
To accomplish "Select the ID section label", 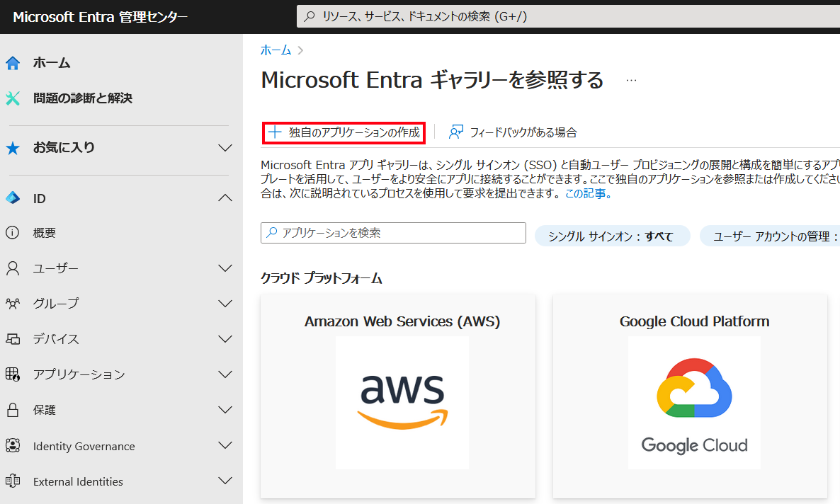I will point(39,199).
